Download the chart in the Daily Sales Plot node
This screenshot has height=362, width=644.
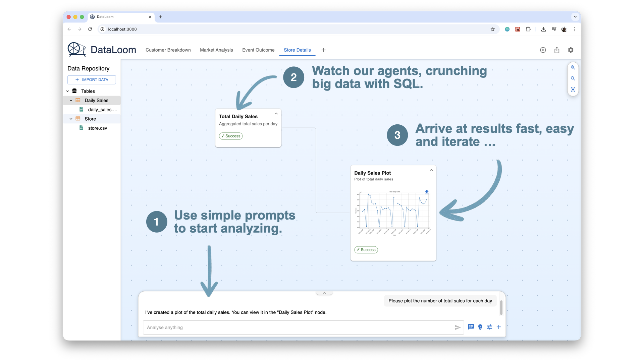[x=427, y=192]
